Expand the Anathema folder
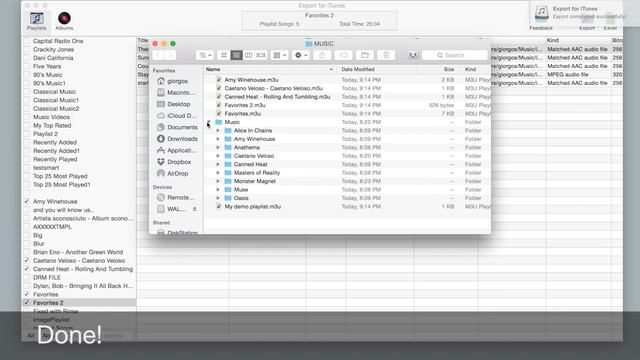 [218, 147]
